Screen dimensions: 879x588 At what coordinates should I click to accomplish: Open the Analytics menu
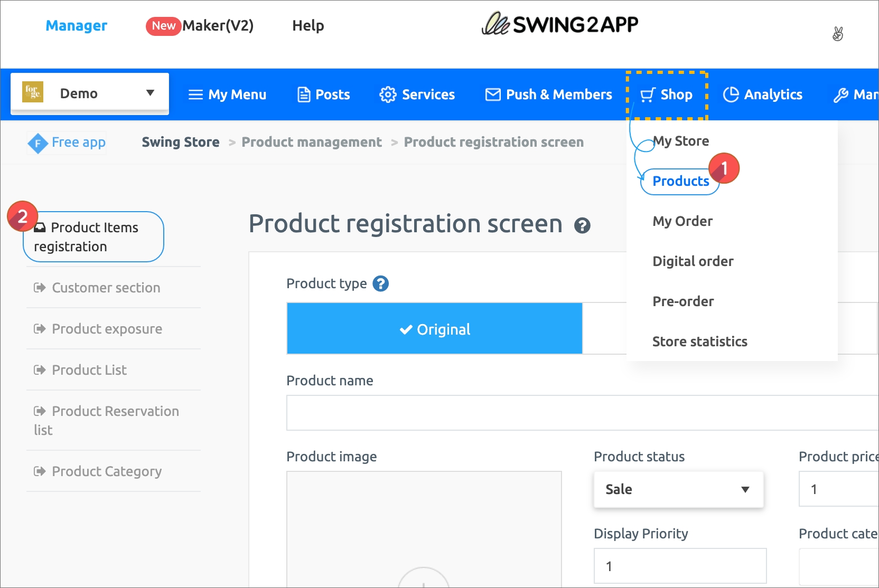tap(763, 94)
